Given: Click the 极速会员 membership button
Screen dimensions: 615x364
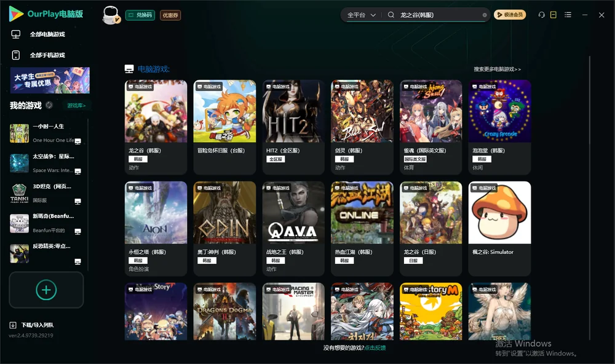Looking at the screenshot, I should [510, 15].
